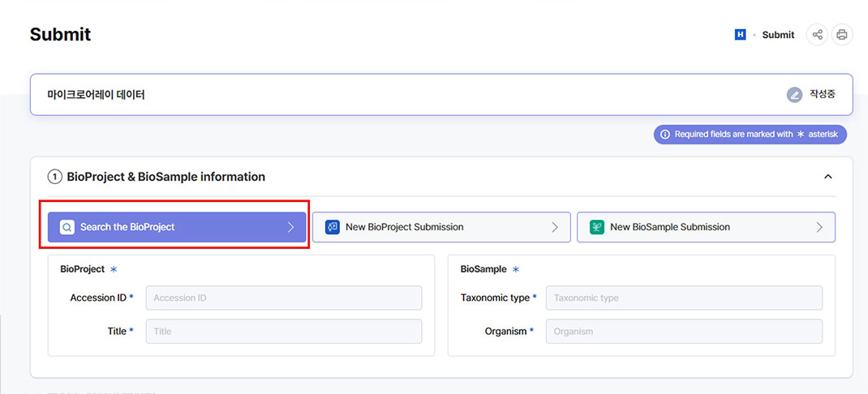Click the arrow on New BioProject Submission
This screenshot has height=394, width=868.
555,227
